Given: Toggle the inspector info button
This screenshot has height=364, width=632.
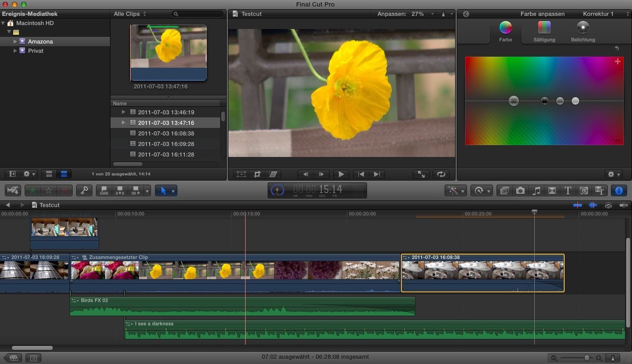Looking at the screenshot, I should pos(619,190).
